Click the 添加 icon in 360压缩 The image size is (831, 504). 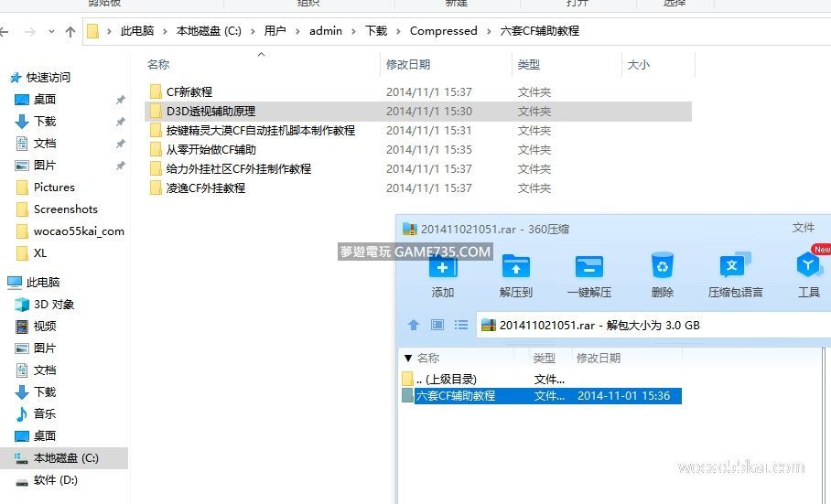coord(442,267)
